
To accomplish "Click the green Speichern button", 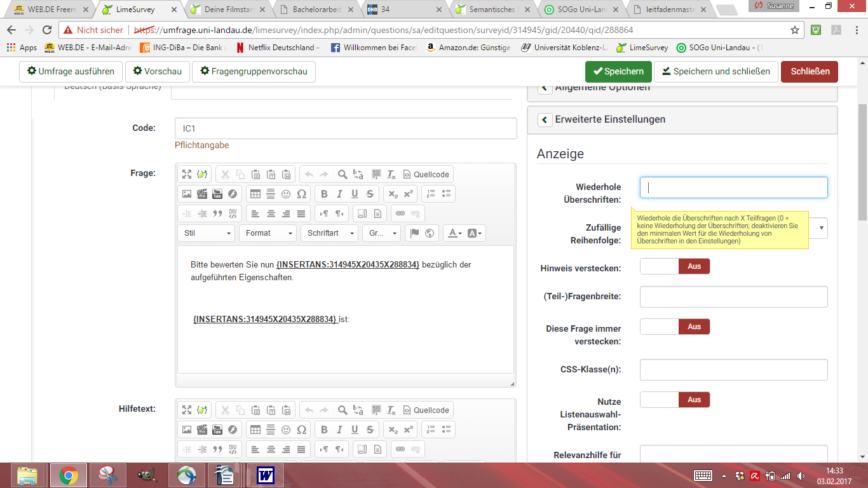I will pyautogui.click(x=618, y=72).
